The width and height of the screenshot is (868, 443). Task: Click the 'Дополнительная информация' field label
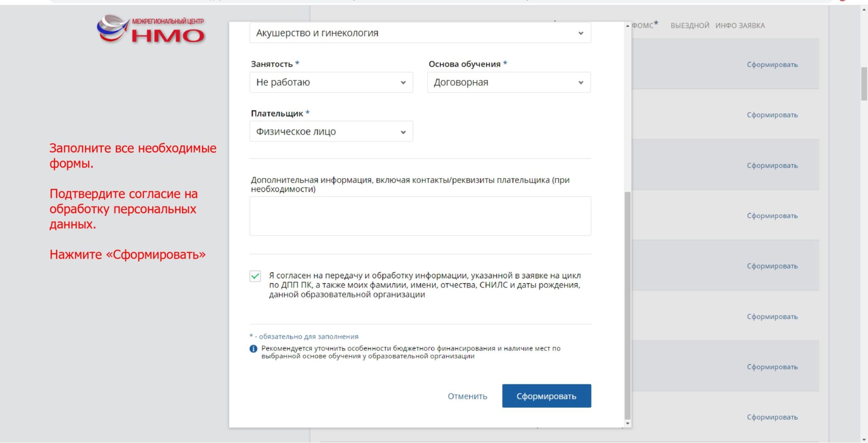[x=410, y=184]
